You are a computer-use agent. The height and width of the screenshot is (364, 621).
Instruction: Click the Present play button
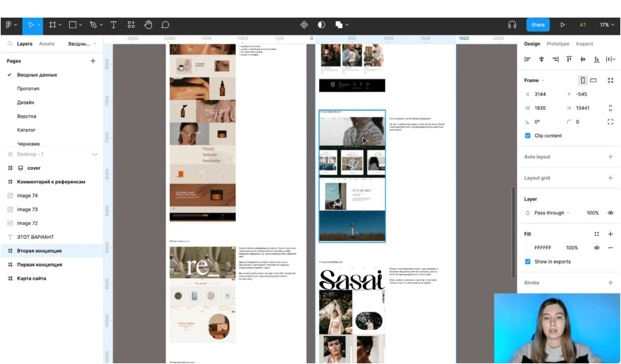coord(563,25)
